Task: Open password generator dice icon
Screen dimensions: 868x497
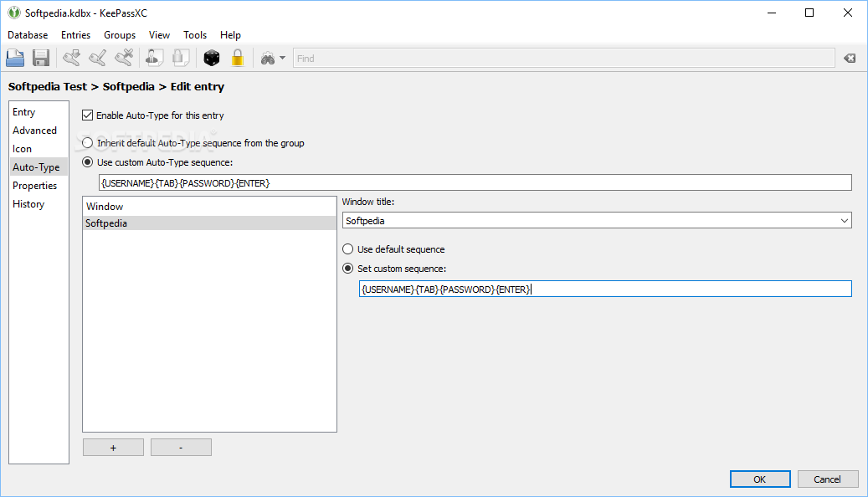Action: [x=212, y=58]
